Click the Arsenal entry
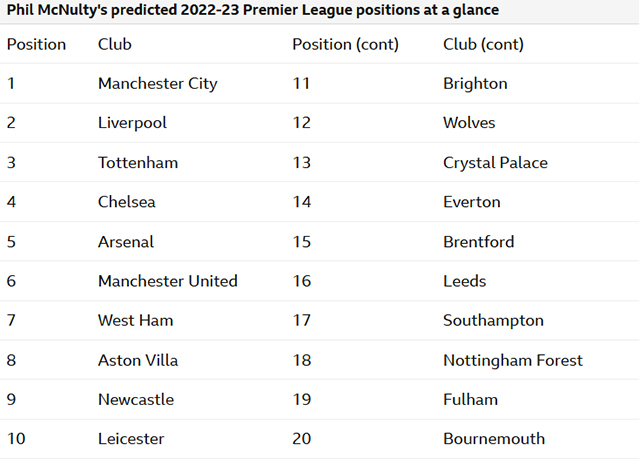 click(x=126, y=242)
